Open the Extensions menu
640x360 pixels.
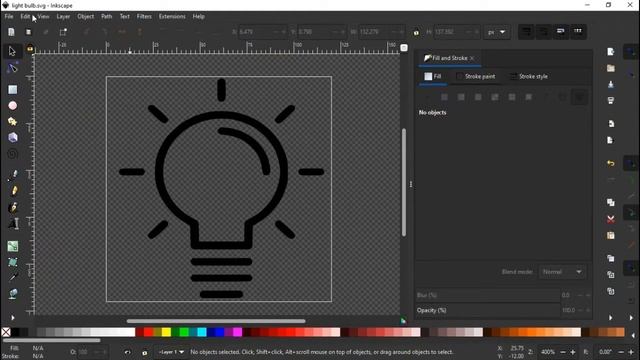click(x=172, y=17)
